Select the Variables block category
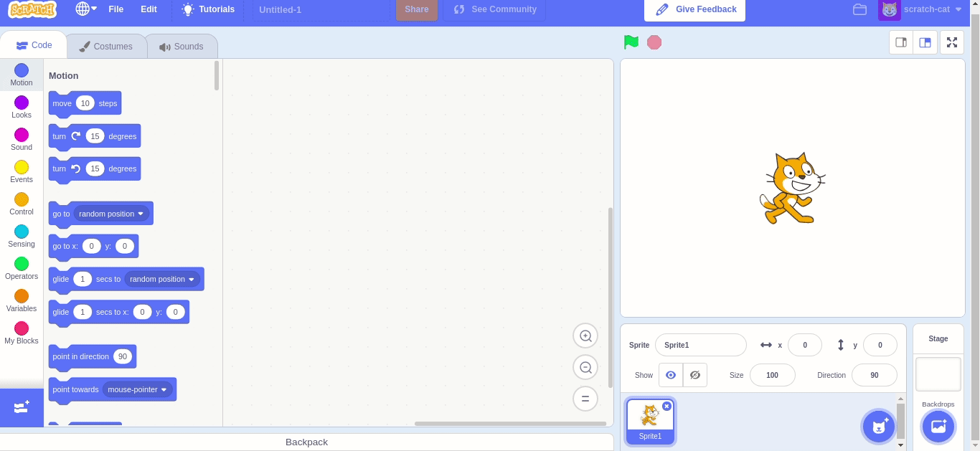The height and width of the screenshot is (451, 980). click(x=22, y=300)
